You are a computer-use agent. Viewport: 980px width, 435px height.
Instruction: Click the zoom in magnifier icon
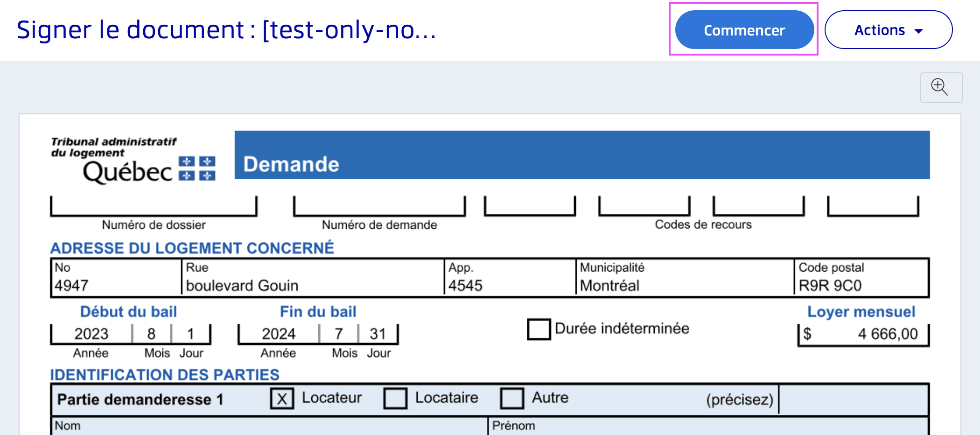point(941,87)
